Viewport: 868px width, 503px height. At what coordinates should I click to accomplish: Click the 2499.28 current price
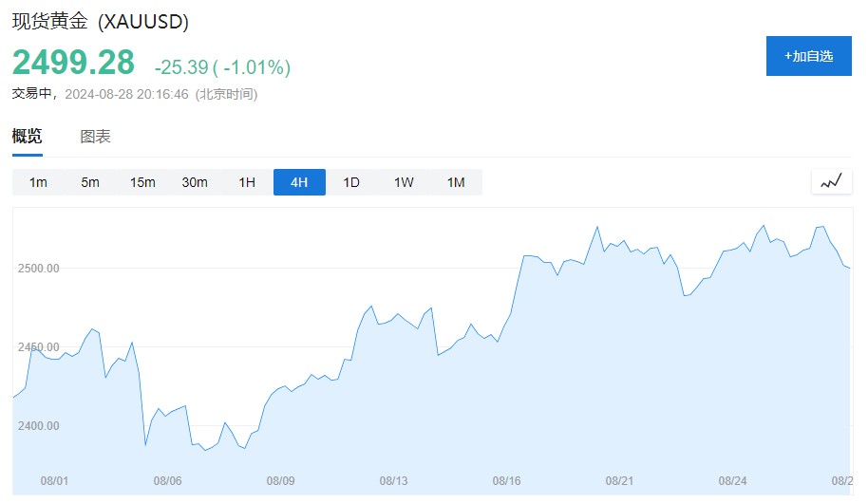[73, 63]
